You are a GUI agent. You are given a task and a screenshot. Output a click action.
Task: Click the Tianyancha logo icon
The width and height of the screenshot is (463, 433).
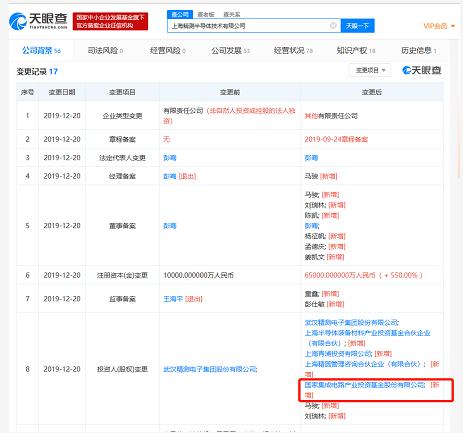point(18,21)
